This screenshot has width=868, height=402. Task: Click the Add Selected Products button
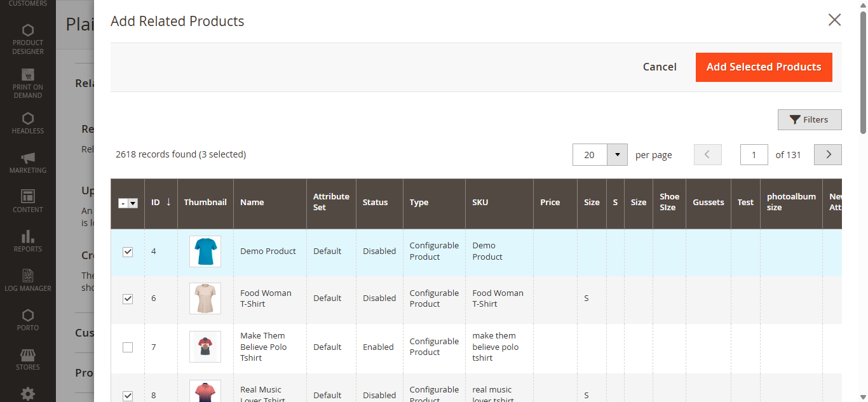[x=763, y=67]
